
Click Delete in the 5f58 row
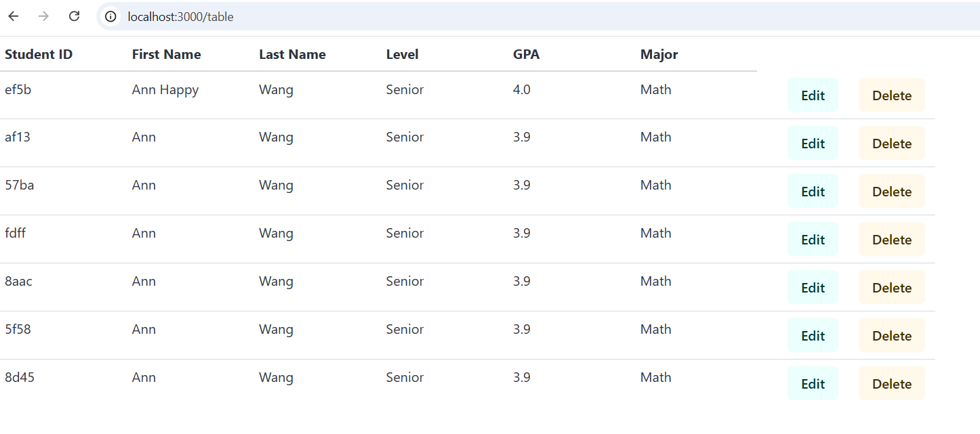(891, 336)
